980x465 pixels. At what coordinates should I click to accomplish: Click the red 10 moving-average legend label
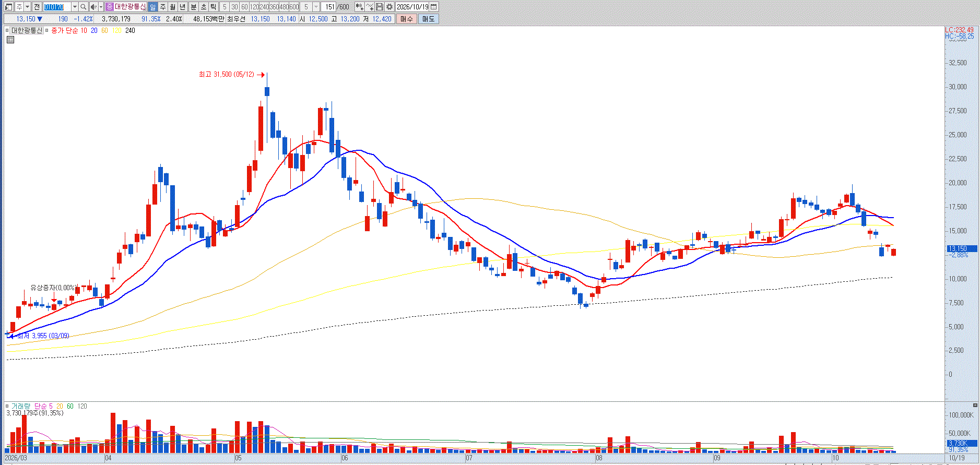pyautogui.click(x=84, y=31)
